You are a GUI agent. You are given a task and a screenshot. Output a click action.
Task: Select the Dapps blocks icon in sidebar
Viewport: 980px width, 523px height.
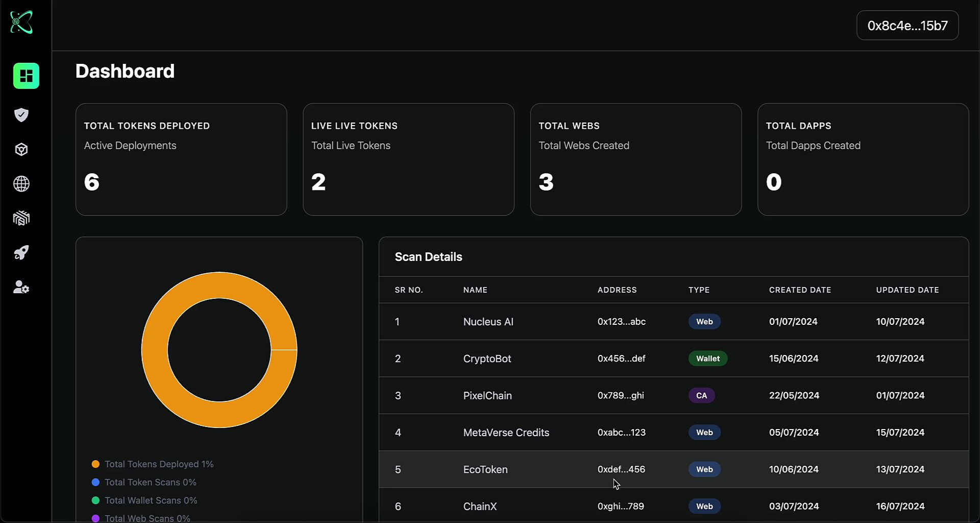click(21, 219)
